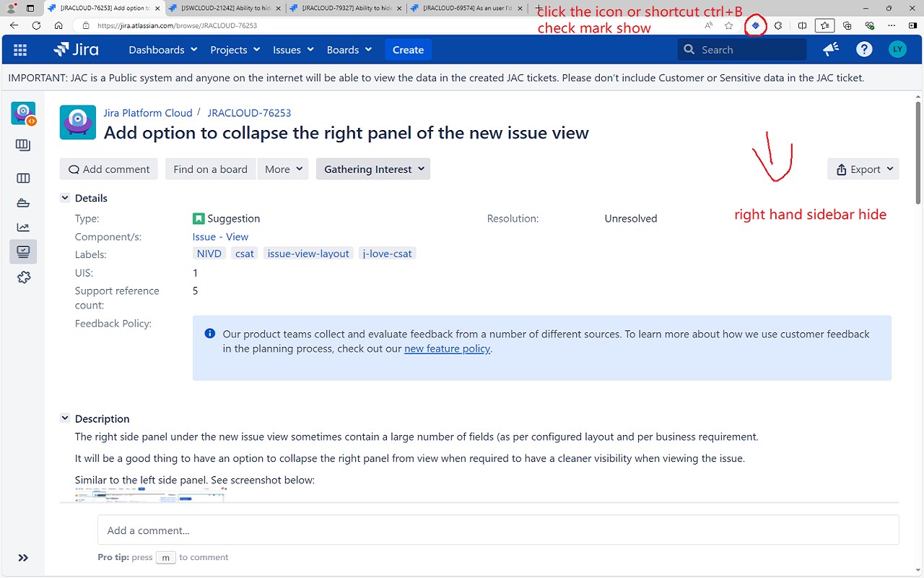
Task: Click the project avatar in sidebar
Action: tap(24, 113)
